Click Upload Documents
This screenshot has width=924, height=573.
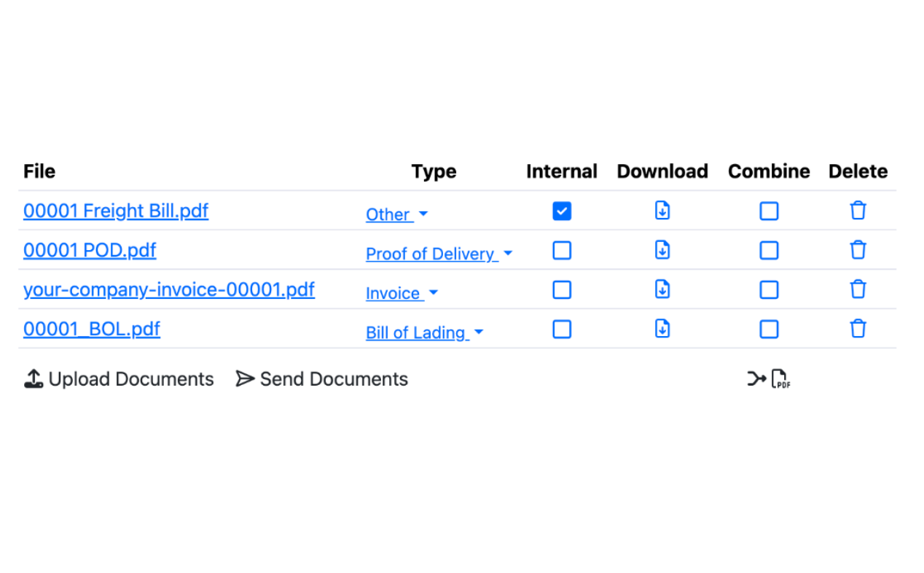click(119, 379)
